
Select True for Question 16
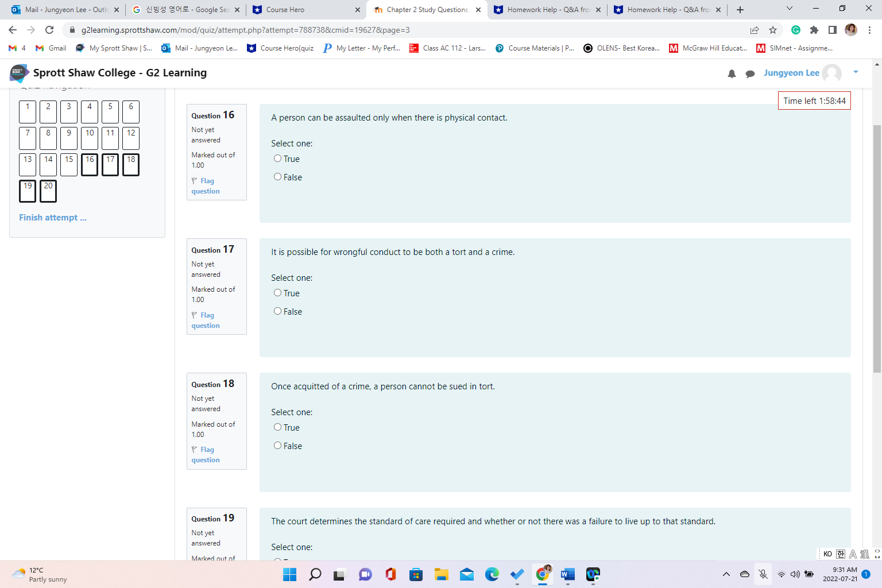[277, 158]
